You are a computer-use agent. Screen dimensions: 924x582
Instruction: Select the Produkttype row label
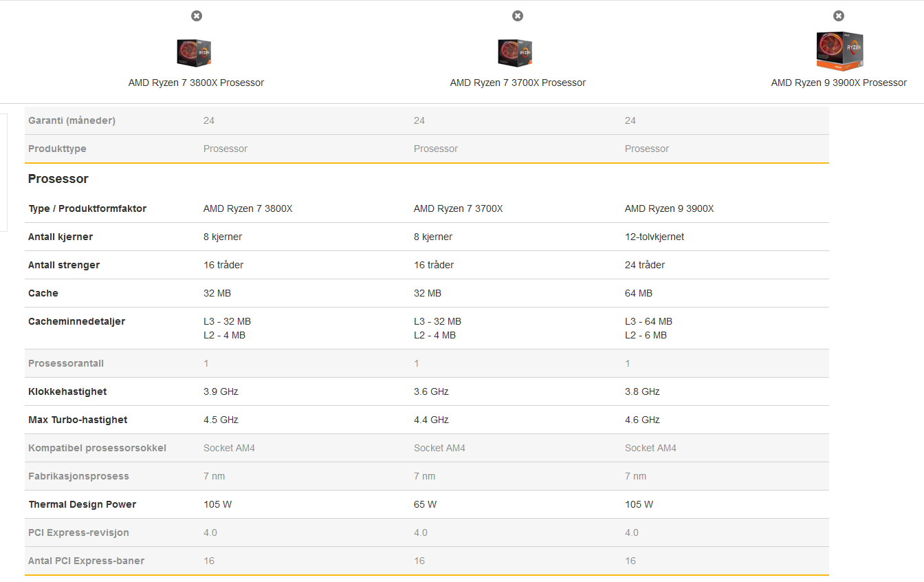(x=57, y=149)
